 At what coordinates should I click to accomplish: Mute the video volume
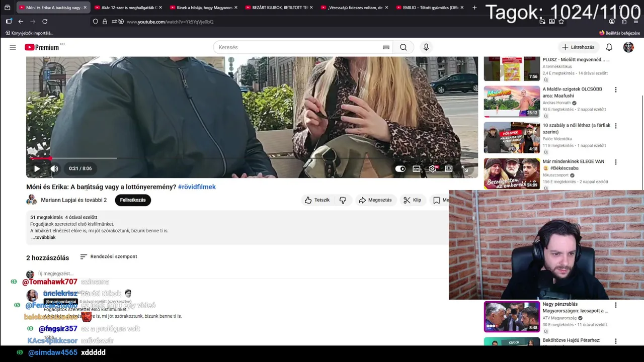54,168
